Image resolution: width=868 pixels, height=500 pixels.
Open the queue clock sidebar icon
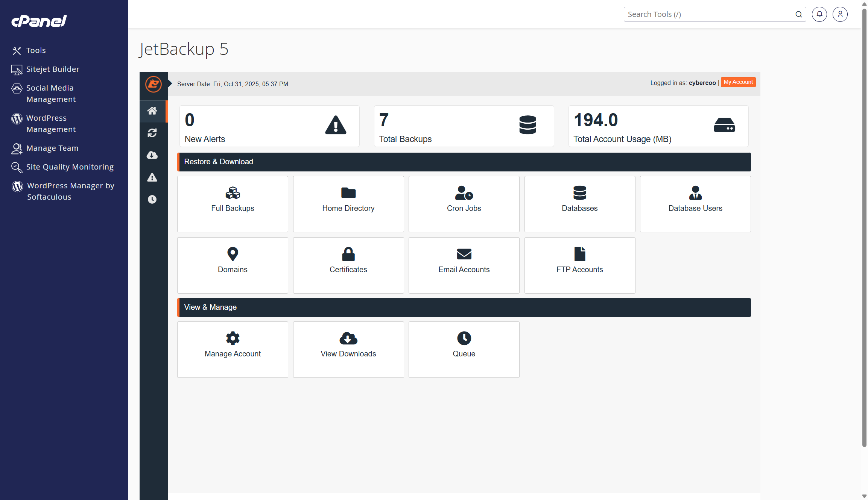point(152,199)
